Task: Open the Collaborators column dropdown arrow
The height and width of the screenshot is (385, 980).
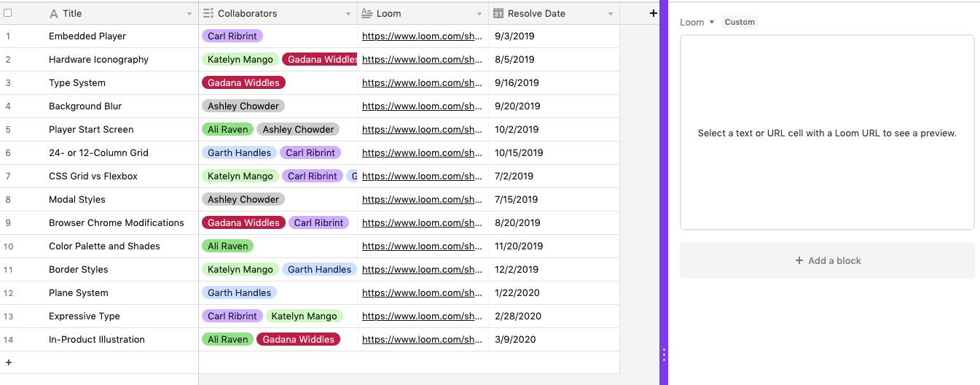Action: click(x=348, y=14)
